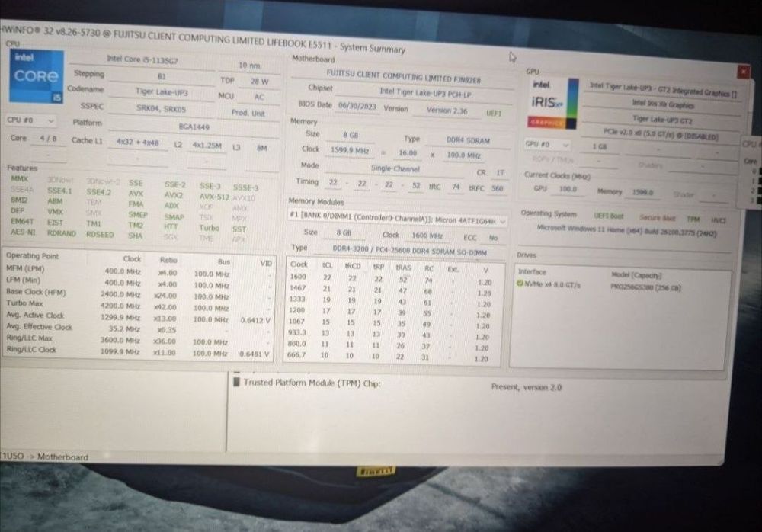The image size is (762, 532).
Task: Click the ECC No value
Action: pyautogui.click(x=493, y=238)
